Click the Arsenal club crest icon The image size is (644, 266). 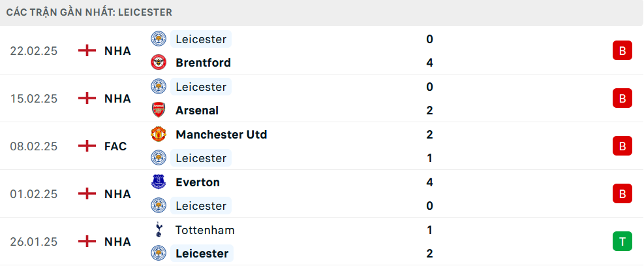(x=159, y=110)
